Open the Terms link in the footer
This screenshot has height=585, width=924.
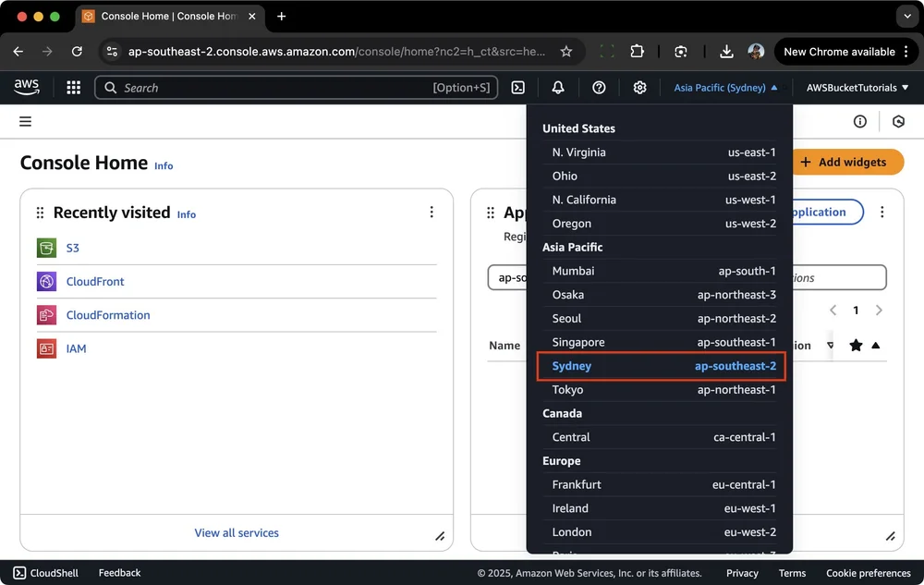click(x=792, y=573)
